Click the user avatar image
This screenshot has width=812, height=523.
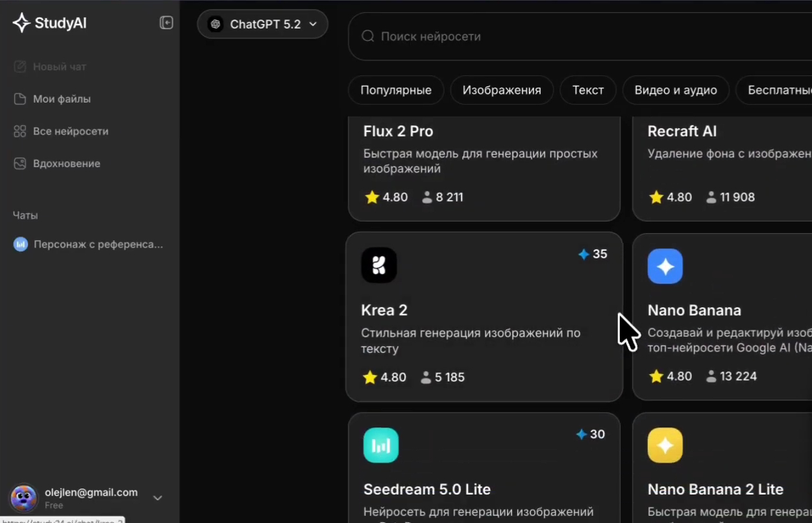click(24, 498)
